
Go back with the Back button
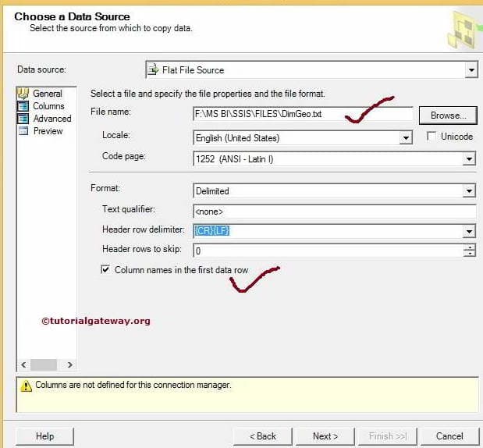(263, 436)
